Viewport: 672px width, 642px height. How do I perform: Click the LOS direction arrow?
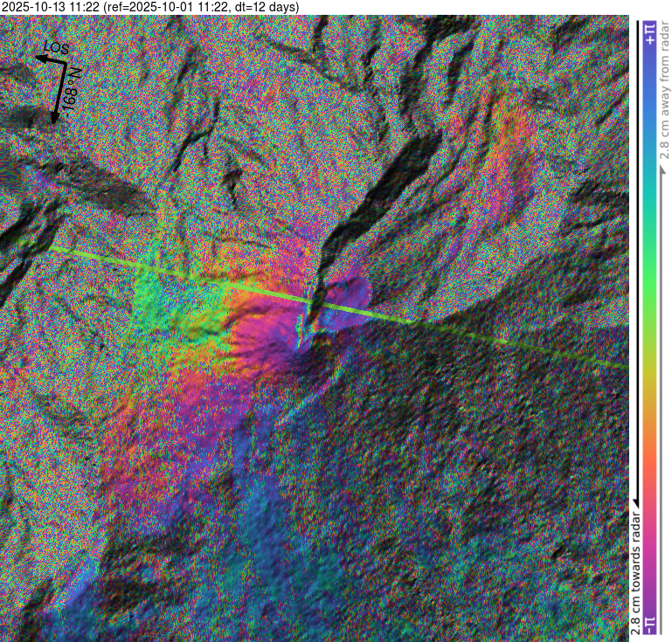(x=46, y=59)
